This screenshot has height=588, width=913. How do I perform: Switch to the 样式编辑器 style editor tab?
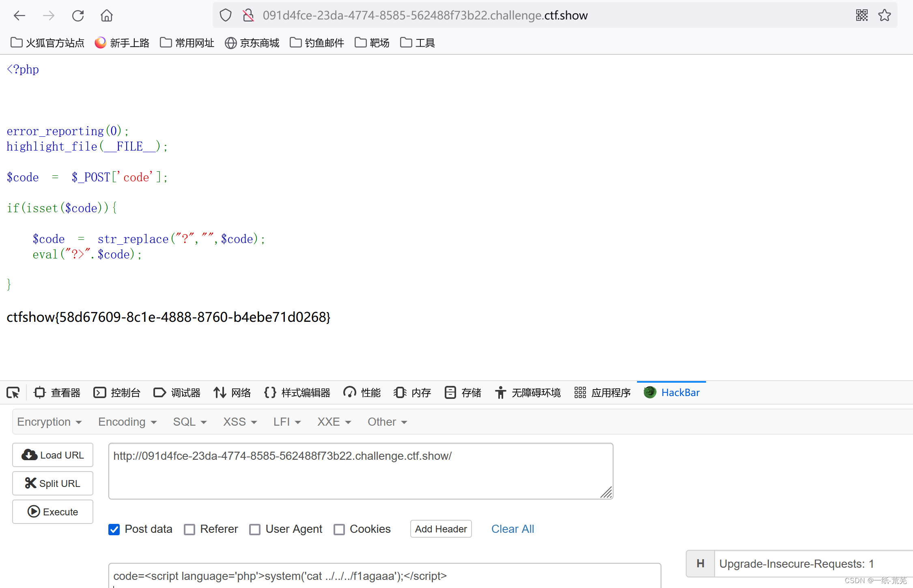[x=297, y=393]
